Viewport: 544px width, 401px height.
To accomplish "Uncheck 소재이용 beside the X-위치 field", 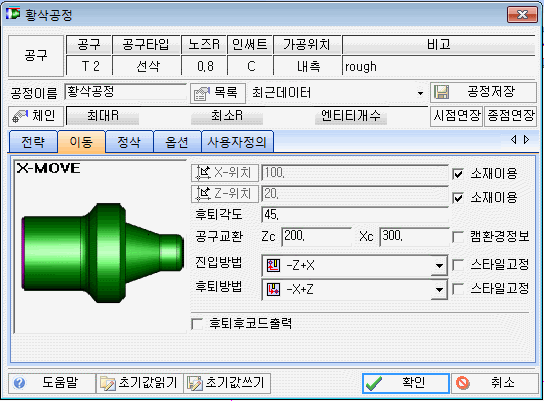I will point(458,174).
